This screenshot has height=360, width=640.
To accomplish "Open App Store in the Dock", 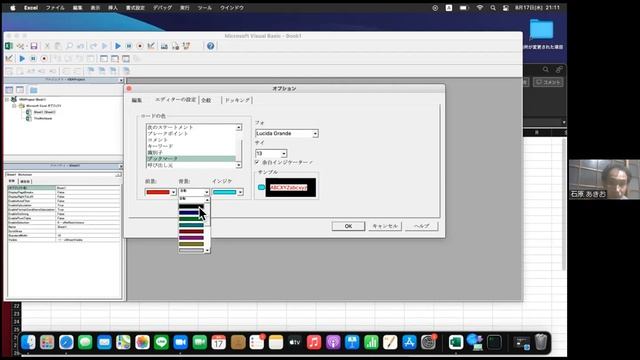I will (x=409, y=342).
